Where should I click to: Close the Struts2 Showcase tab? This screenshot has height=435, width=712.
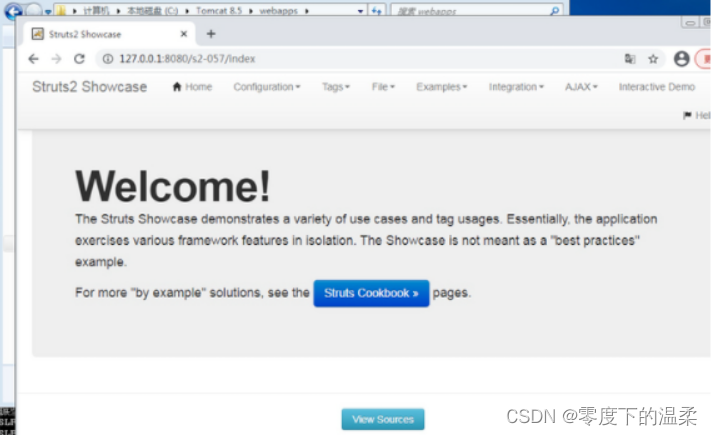(184, 34)
